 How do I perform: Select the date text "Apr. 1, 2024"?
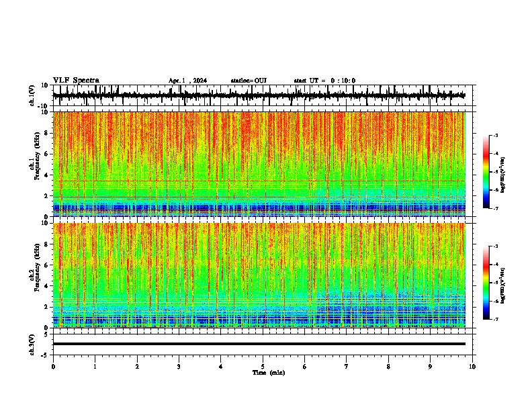pos(187,81)
